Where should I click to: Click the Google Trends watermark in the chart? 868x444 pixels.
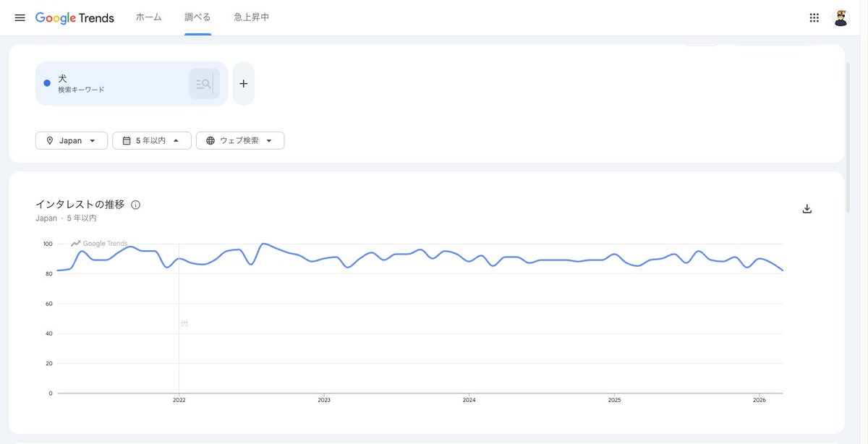tap(99, 244)
